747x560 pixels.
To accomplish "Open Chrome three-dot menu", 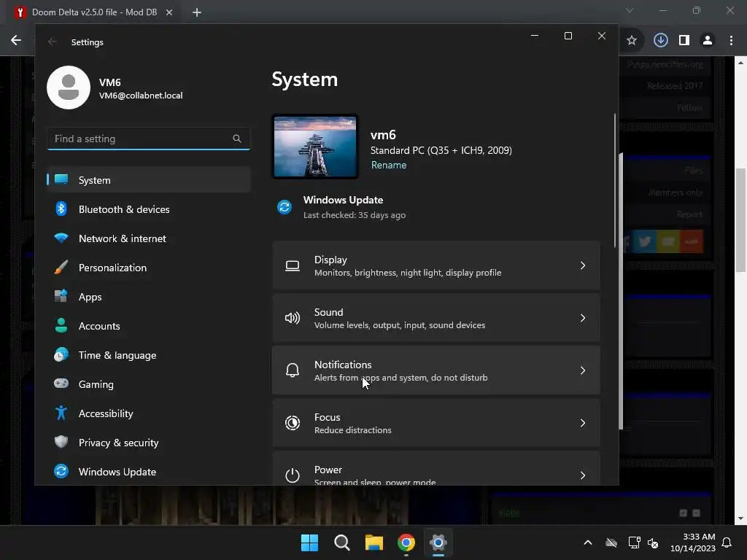I will pyautogui.click(x=731, y=41).
